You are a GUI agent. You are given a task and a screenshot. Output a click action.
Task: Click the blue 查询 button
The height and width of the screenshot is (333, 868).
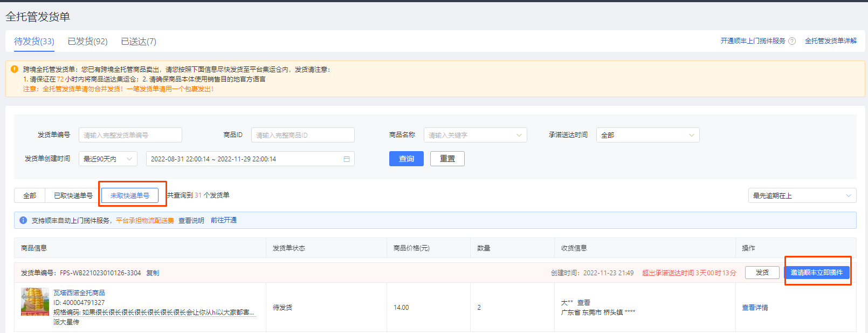(x=407, y=159)
